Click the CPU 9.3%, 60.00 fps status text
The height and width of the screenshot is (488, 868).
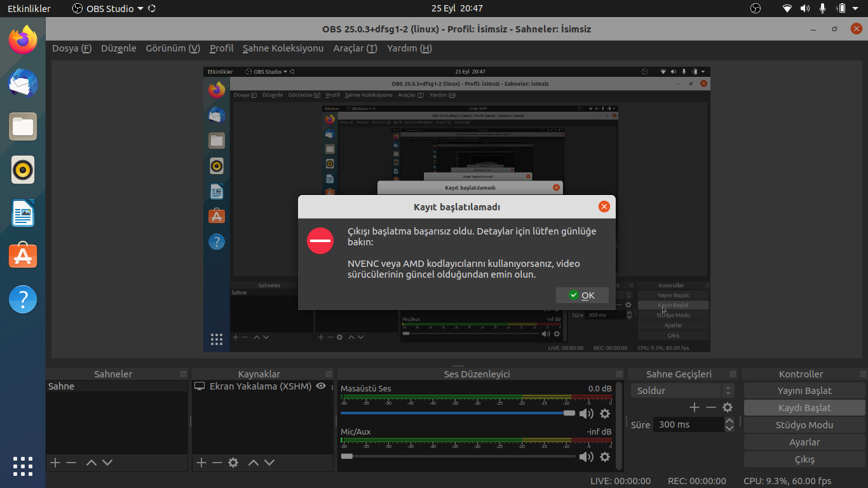tap(787, 481)
